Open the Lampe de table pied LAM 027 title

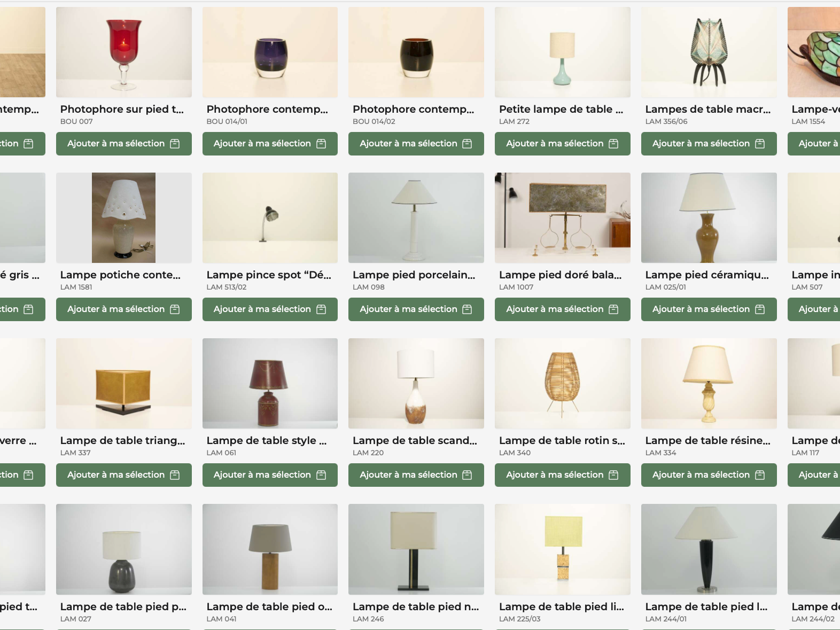123,606
